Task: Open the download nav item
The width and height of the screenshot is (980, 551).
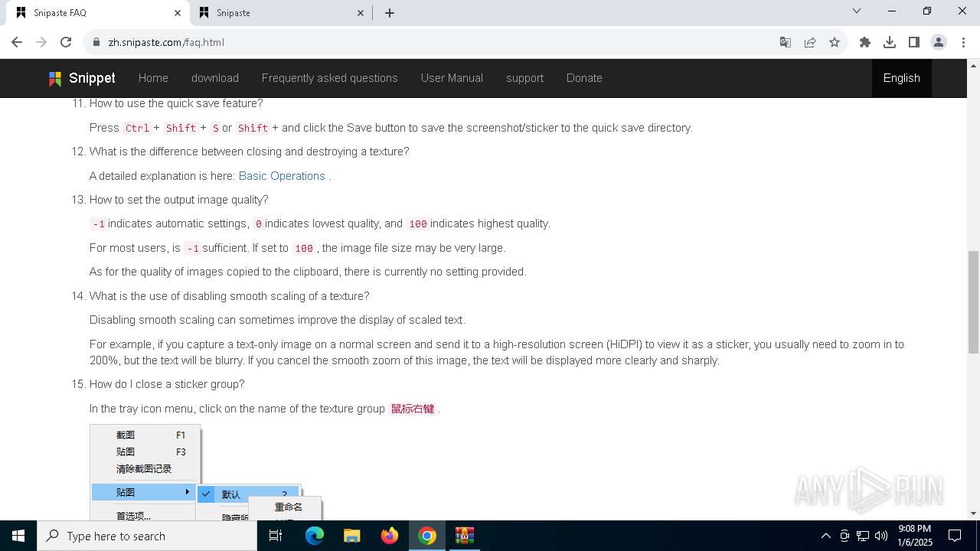Action: (x=215, y=78)
